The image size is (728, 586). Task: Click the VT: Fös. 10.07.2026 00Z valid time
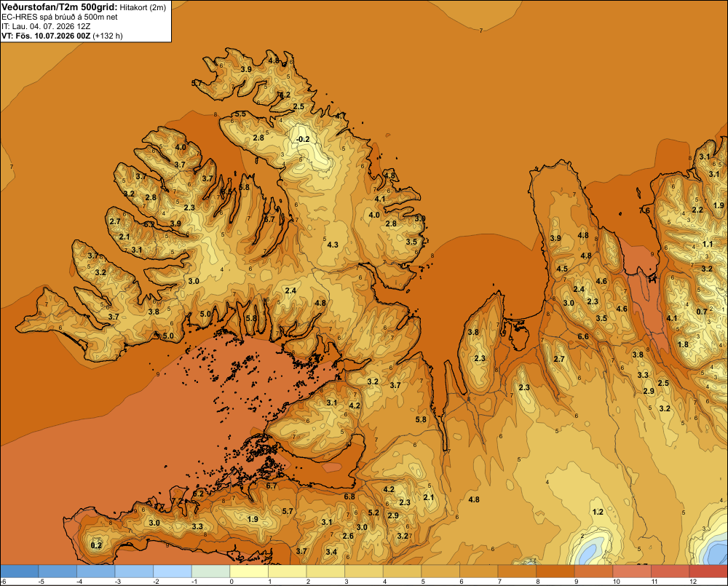coord(46,36)
